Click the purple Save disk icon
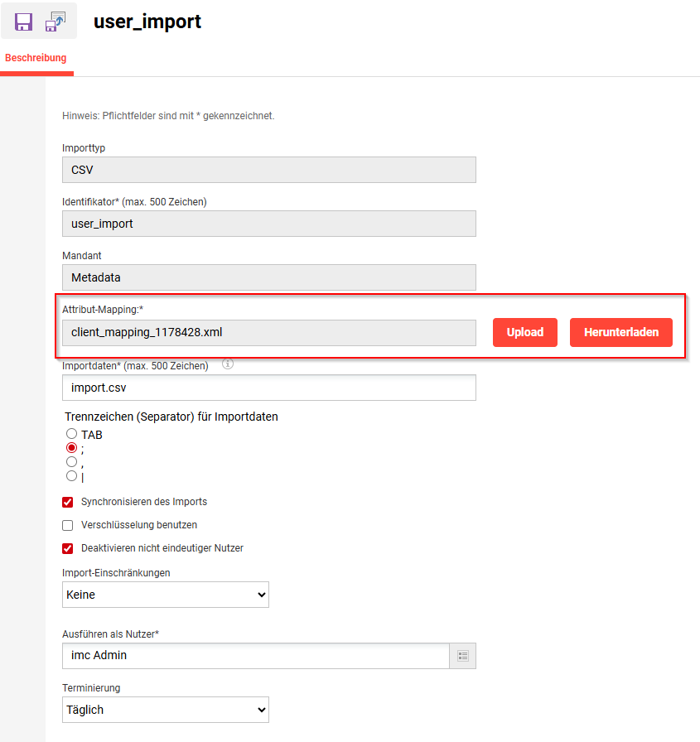 (24, 22)
